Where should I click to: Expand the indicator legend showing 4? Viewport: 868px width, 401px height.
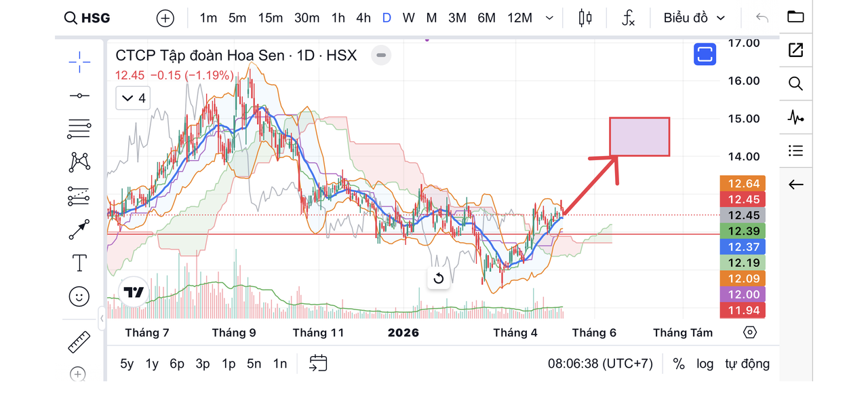point(132,98)
